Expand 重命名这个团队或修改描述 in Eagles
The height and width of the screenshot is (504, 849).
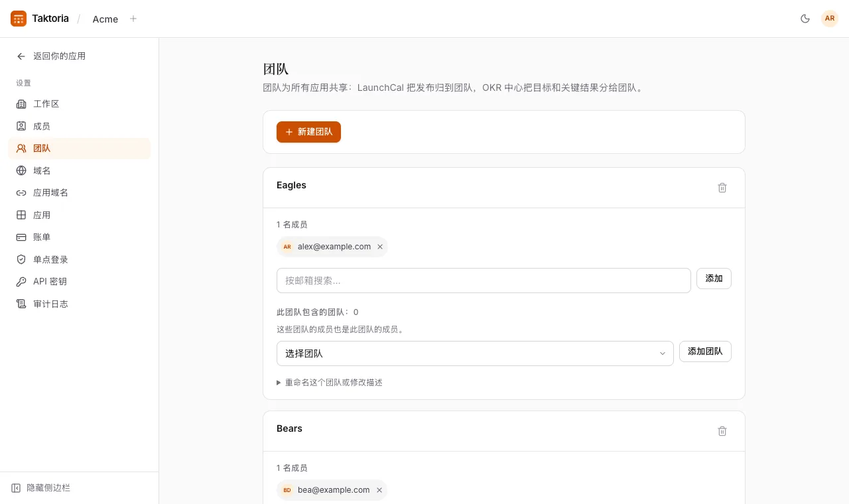(330, 383)
